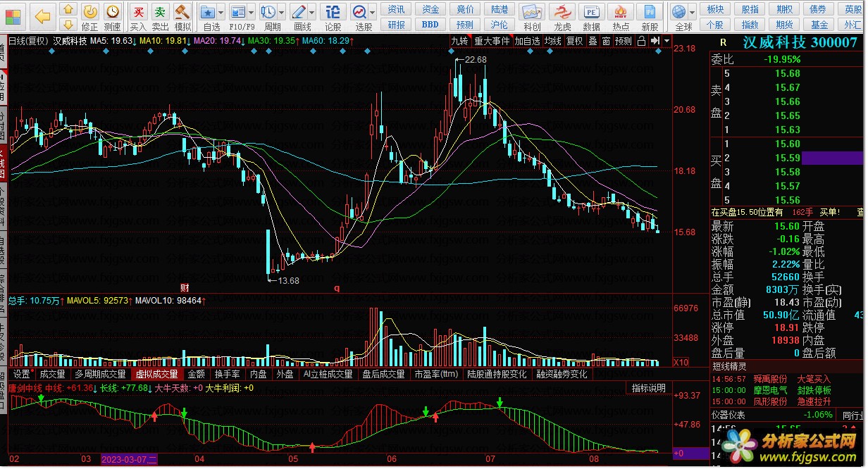Switch to the 成交量 indicator tab

(53, 375)
